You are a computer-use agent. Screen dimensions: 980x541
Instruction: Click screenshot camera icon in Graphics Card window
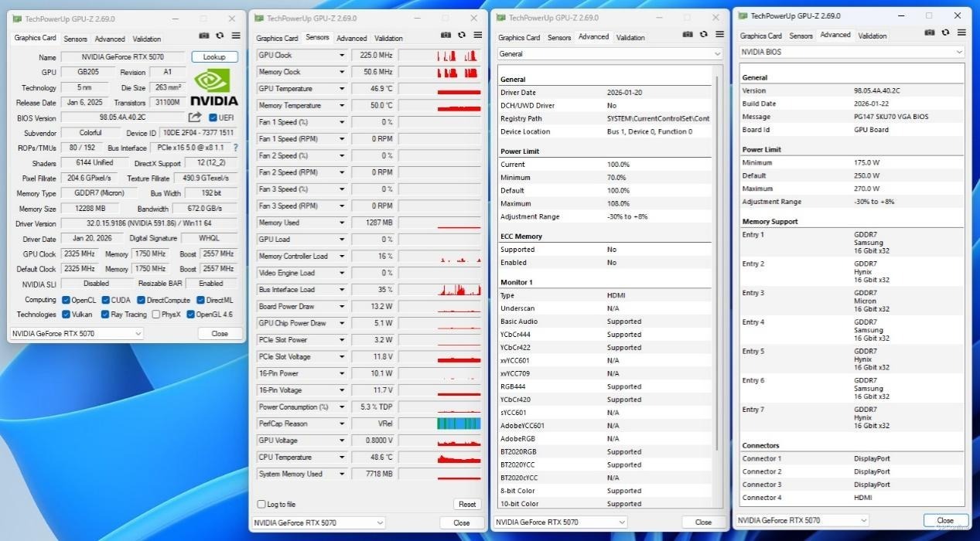[x=203, y=36]
